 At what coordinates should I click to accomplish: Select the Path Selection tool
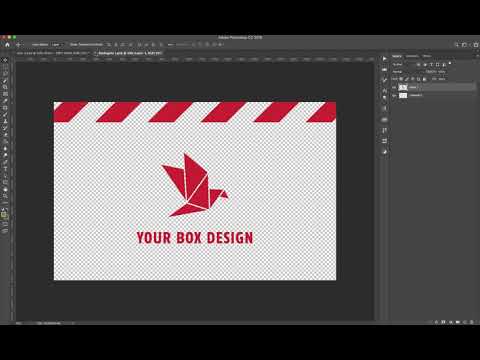tap(5, 176)
